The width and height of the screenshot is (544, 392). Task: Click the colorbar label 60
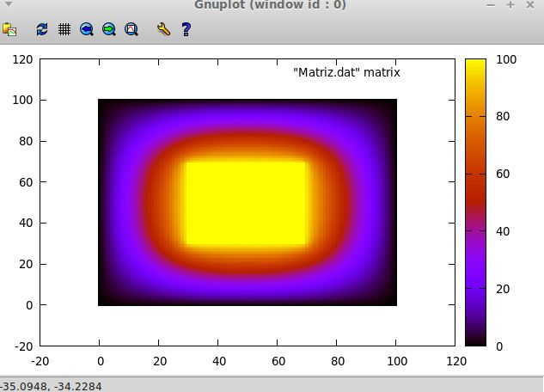503,174
